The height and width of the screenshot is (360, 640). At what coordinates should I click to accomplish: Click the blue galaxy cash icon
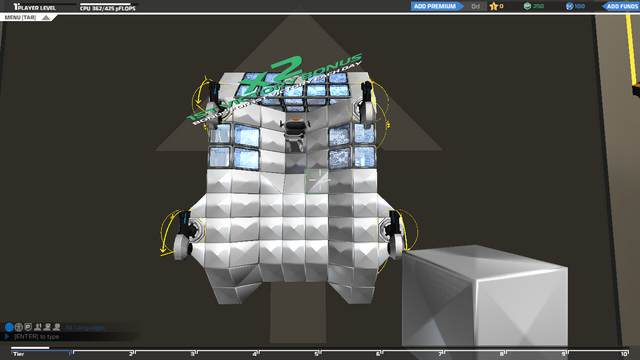(x=569, y=6)
